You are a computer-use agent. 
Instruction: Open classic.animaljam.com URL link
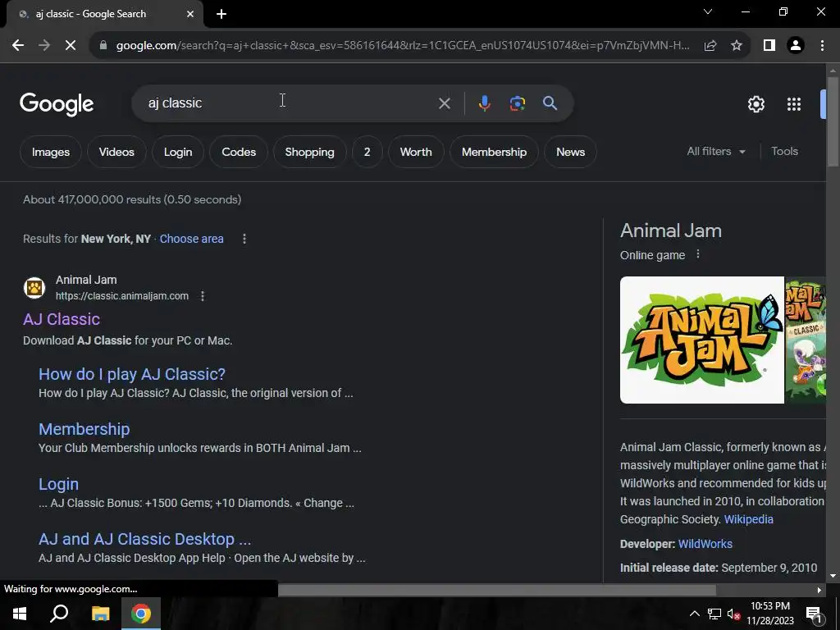coord(122,296)
